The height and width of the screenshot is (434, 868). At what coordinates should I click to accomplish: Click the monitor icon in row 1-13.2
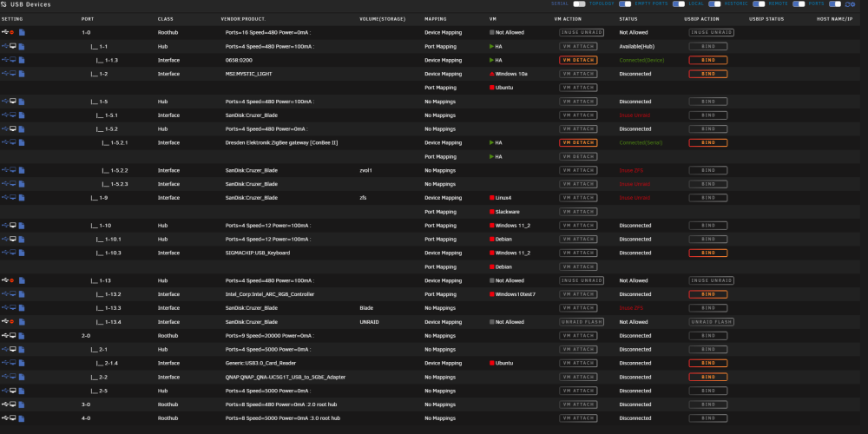pos(13,294)
